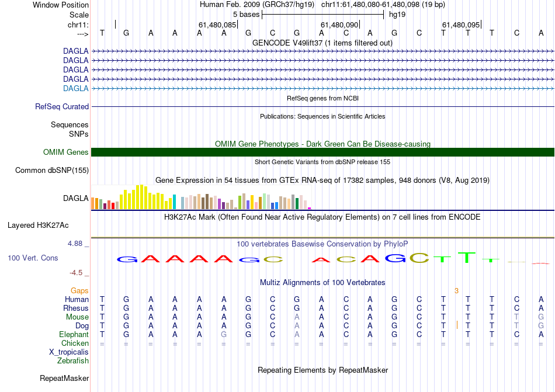This screenshot has height=392, width=555.
Task: Click the -4.5 PhyloP lower scale value
Action: [x=76, y=273]
